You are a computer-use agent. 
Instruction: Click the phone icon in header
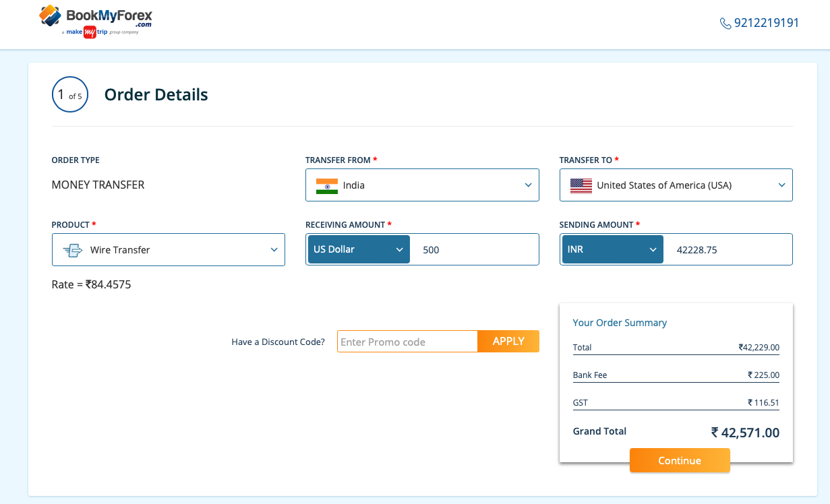pos(725,24)
